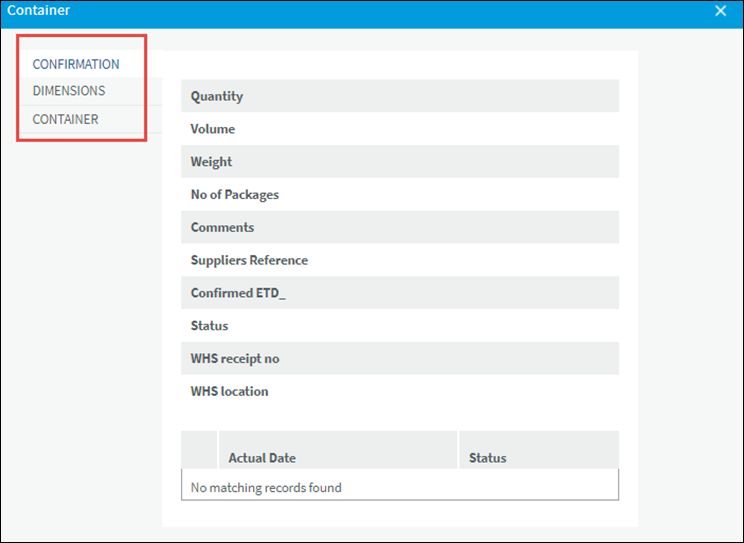Click the Volume row label
The width and height of the screenshot is (744, 543).
pyautogui.click(x=213, y=129)
